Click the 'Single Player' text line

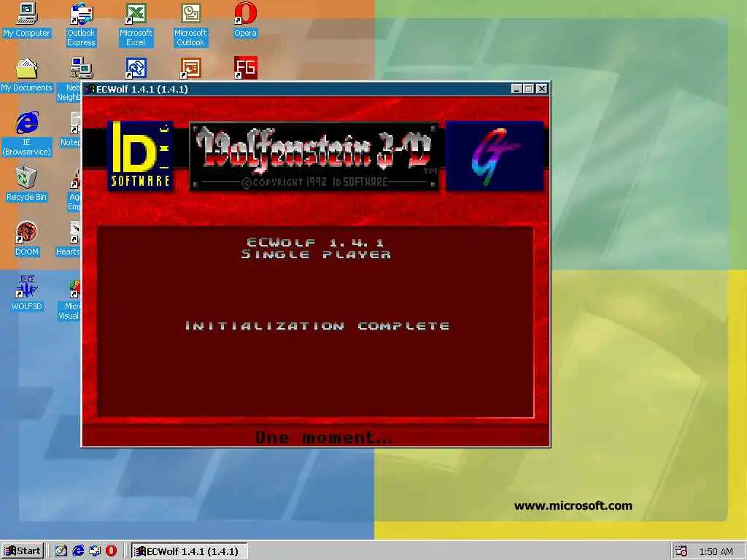(x=316, y=254)
